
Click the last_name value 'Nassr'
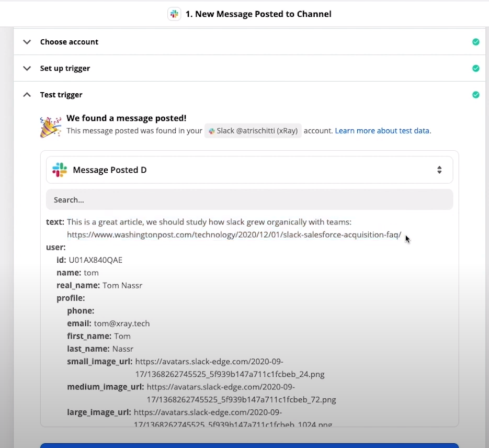tap(123, 349)
